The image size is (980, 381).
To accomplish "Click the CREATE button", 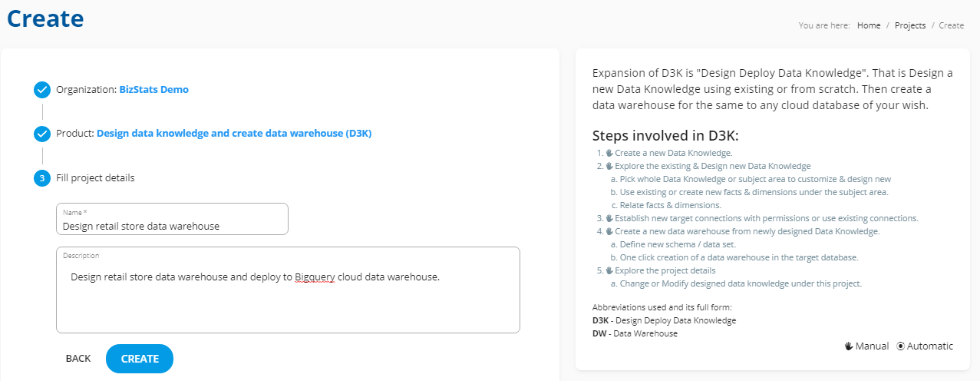I will pos(140,359).
